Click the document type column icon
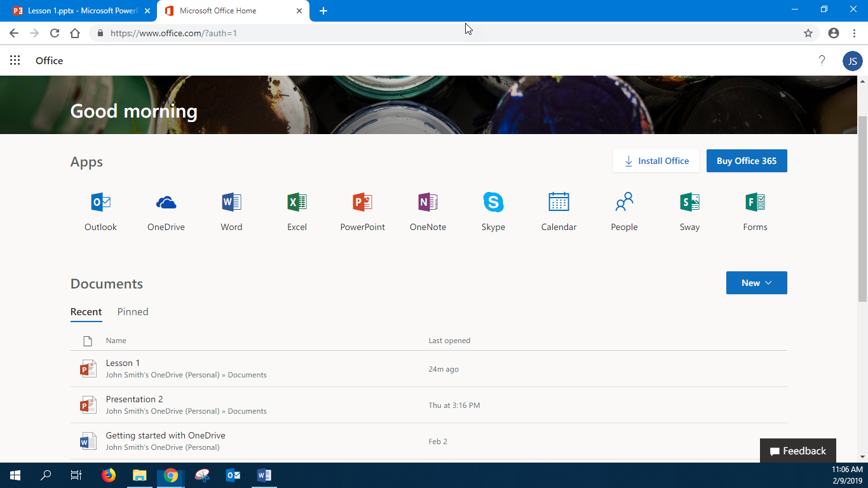 pyautogui.click(x=88, y=341)
